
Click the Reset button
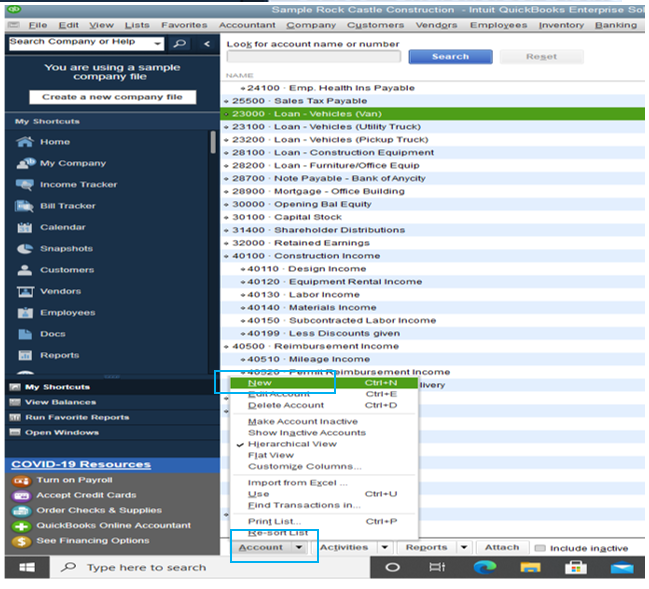(x=541, y=57)
